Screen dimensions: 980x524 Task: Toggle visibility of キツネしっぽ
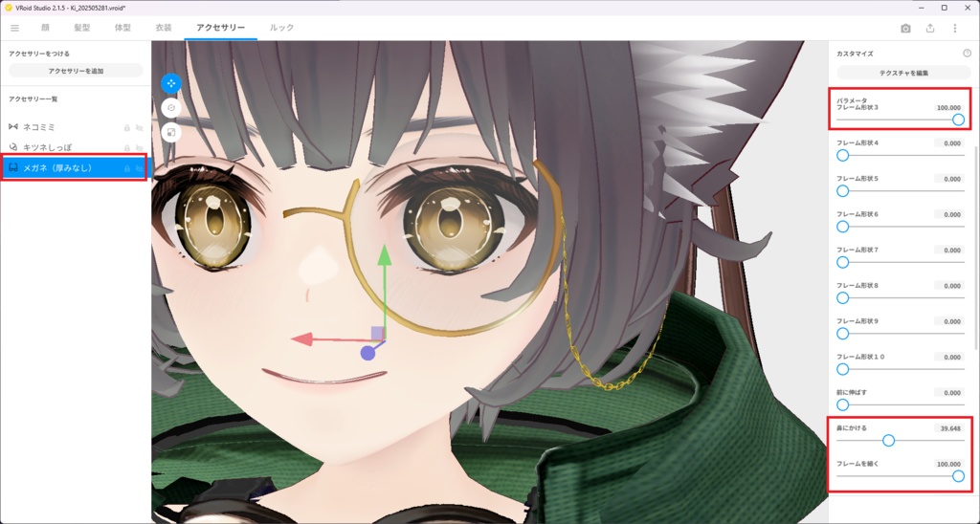(140, 148)
